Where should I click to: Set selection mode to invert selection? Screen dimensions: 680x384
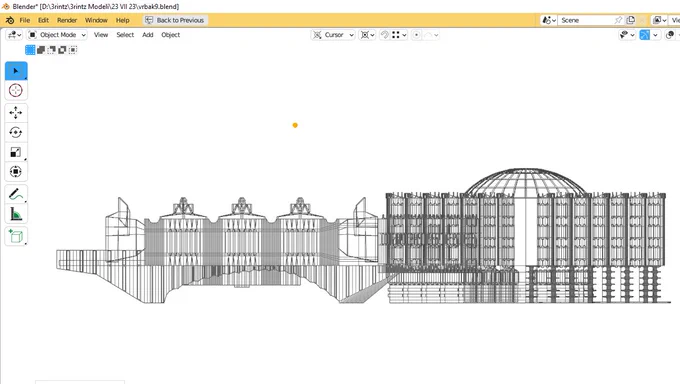(62, 50)
